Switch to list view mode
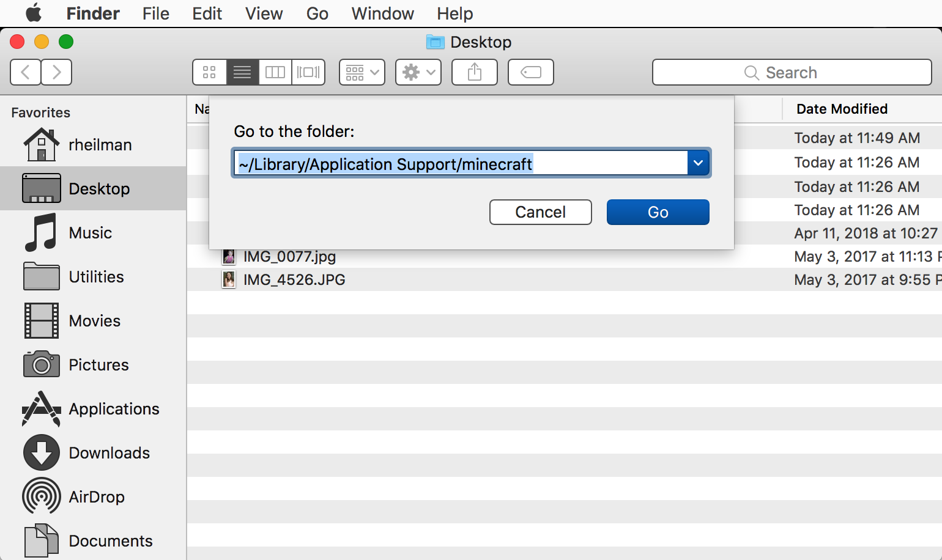Viewport: 942px width, 560px height. pyautogui.click(x=242, y=72)
